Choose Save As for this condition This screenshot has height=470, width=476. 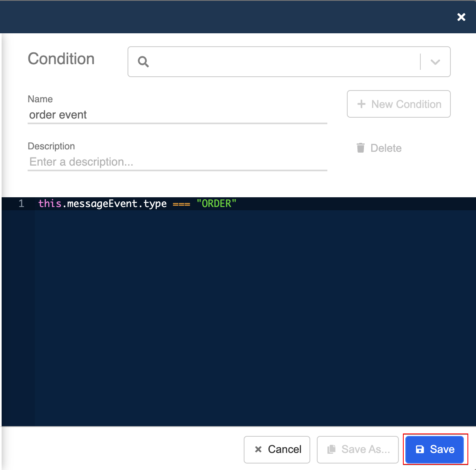coord(357,449)
